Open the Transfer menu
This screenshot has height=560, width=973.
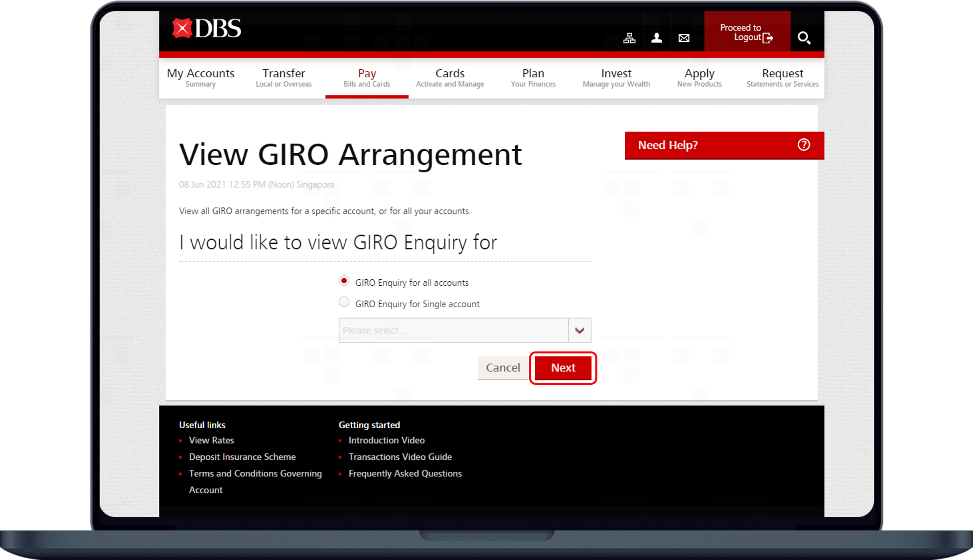click(x=283, y=78)
